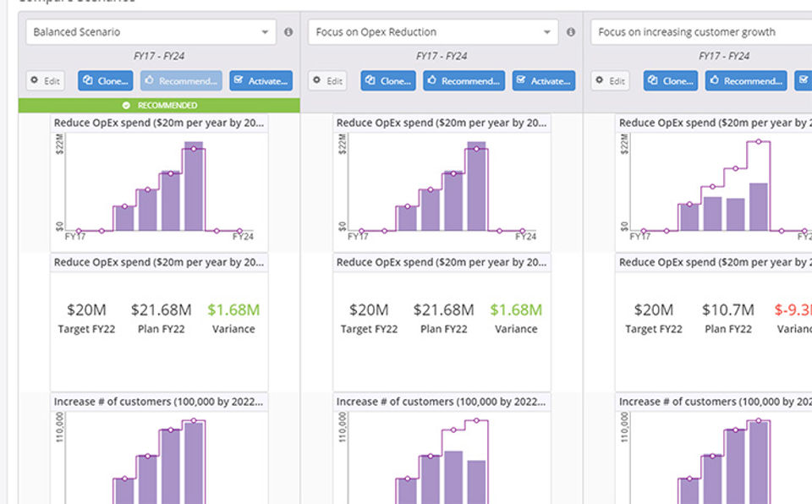Recommend the Focus on Opex Reduction scenario

[x=464, y=81]
